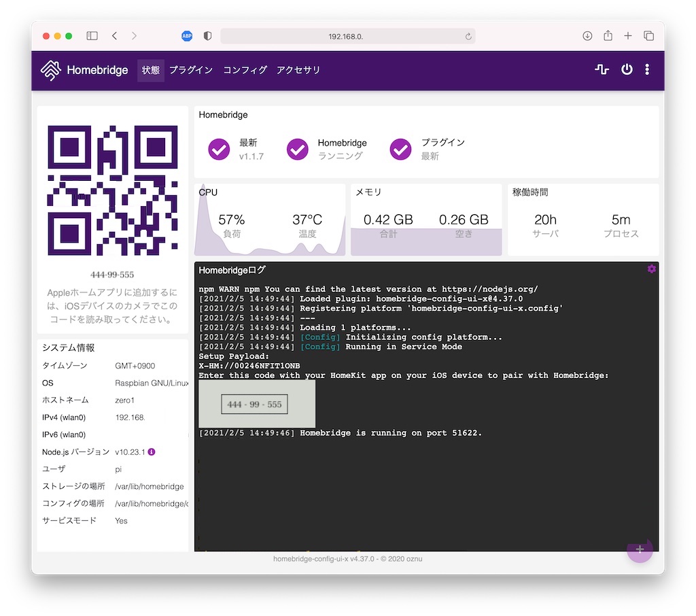Click the boxed 444 - 99 - 555 code in log
This screenshot has height=616, width=696.
tap(254, 404)
